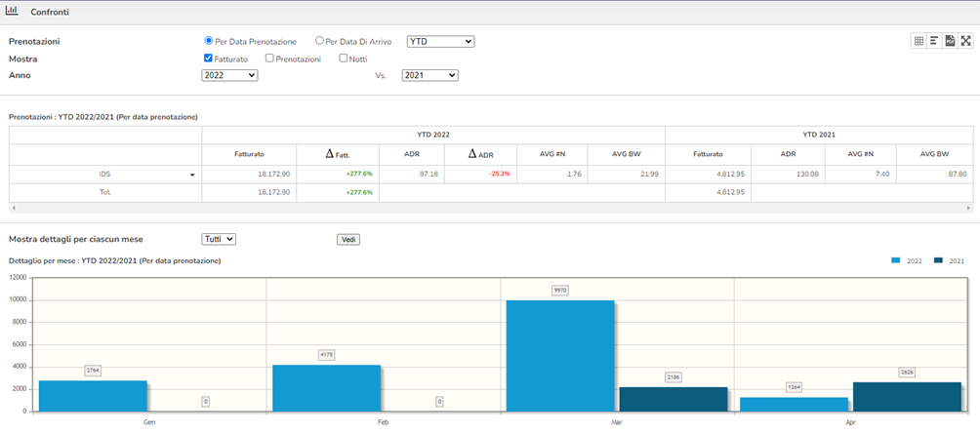This screenshot has width=980, height=434.
Task: Expand to fullscreen with the arrows icon
Action: point(966,41)
